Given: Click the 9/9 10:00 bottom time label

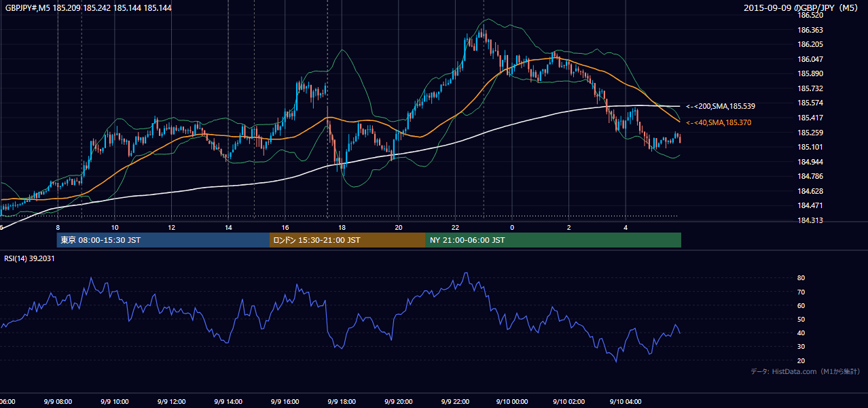Looking at the screenshot, I should 114,401.
